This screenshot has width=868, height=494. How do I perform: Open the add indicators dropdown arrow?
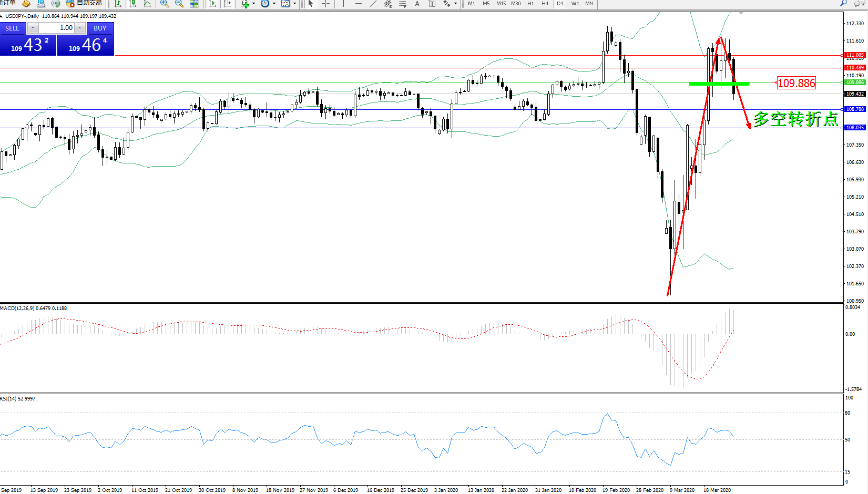pos(253,4)
